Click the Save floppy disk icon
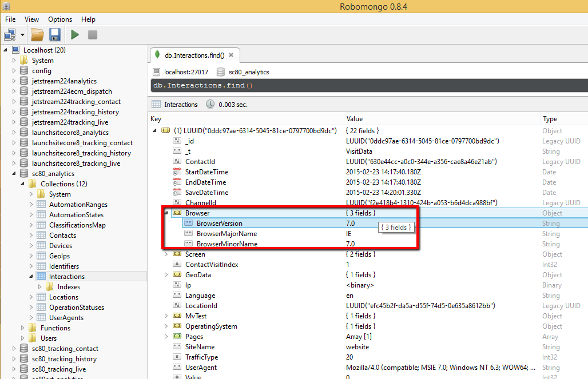This screenshot has width=588, height=379. [x=54, y=35]
